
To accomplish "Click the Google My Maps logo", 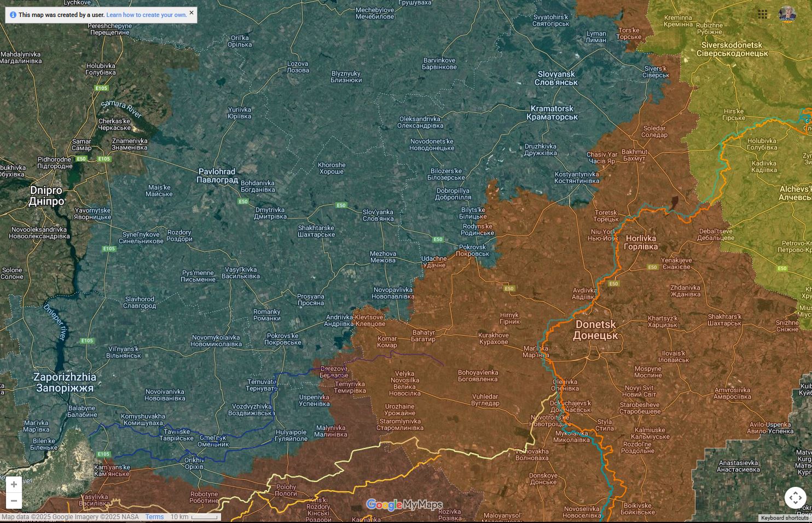I will [404, 505].
